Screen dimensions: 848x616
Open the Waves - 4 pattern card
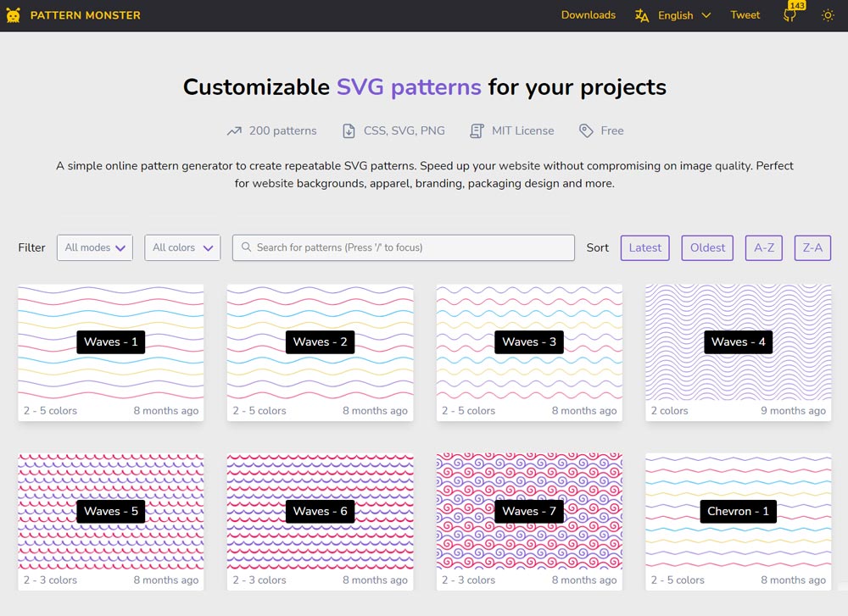[739, 352]
